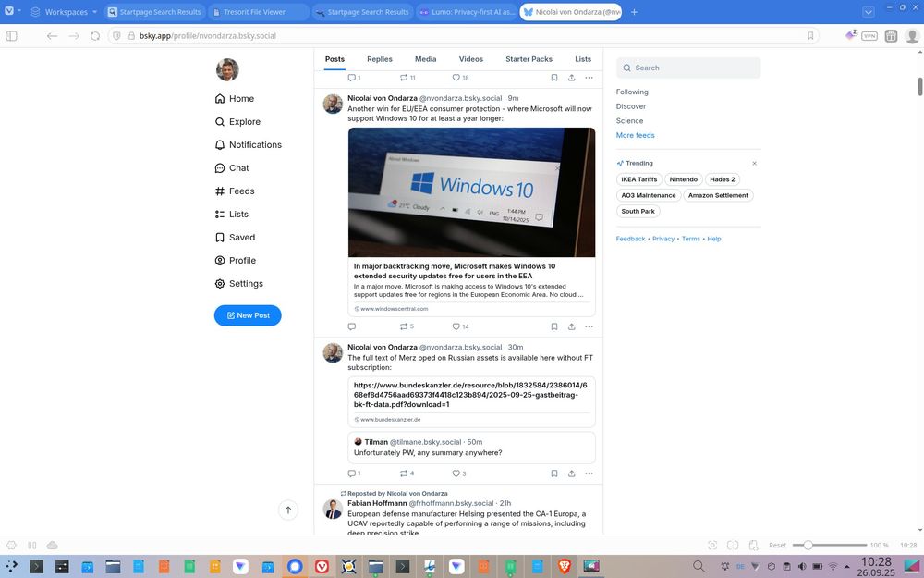924x578 pixels.
Task: Open the bundeskanzler.de PDF link card
Action: coord(471,401)
